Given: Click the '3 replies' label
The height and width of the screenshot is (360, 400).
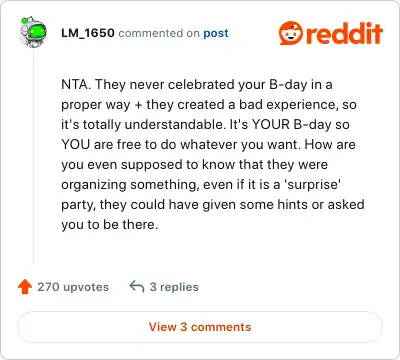Looking at the screenshot, I should coord(174,287).
